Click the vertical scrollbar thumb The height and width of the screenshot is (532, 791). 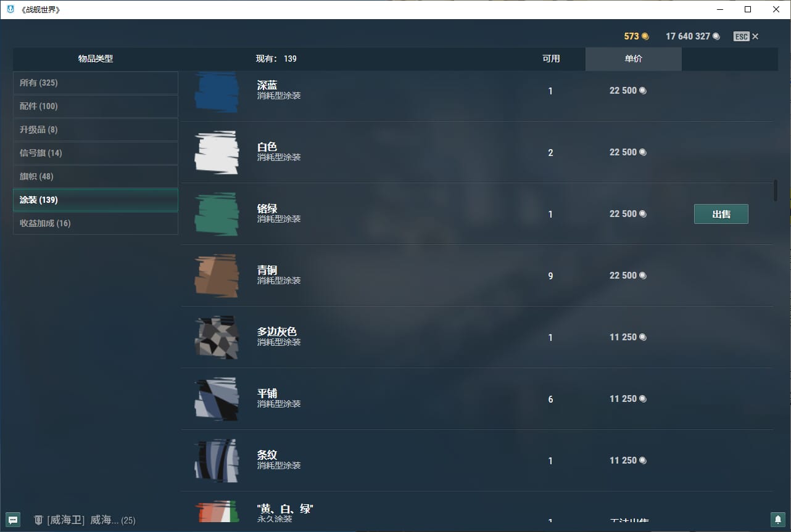pos(776,190)
